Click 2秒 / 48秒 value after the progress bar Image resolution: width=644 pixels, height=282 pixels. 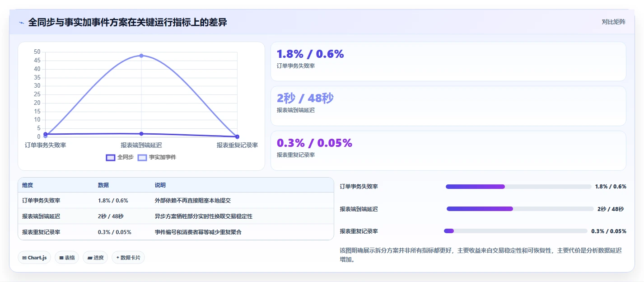click(611, 209)
